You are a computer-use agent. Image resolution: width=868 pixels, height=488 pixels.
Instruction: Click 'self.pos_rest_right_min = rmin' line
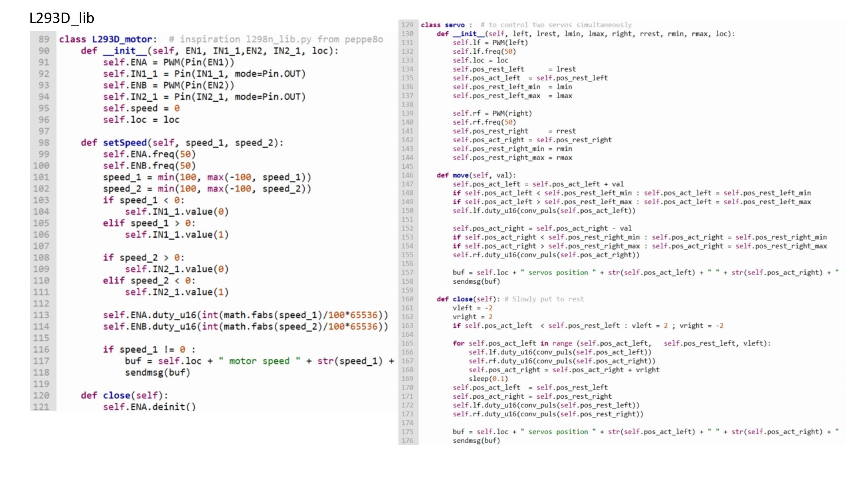(x=513, y=149)
